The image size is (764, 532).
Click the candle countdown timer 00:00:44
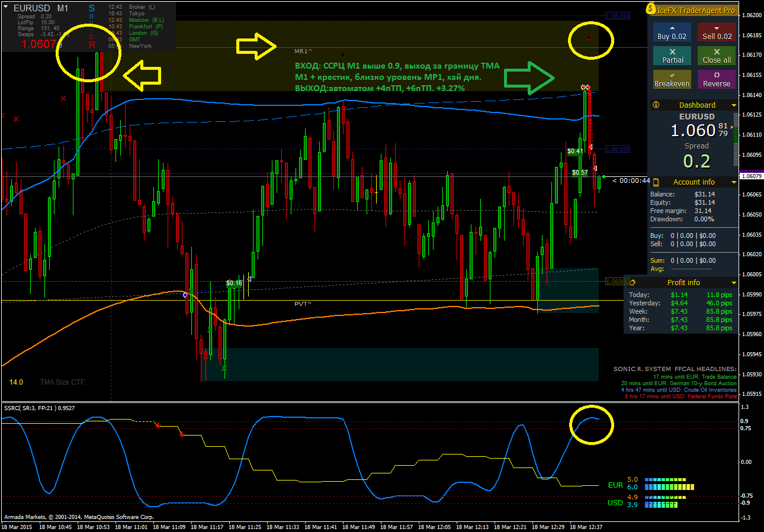pyautogui.click(x=631, y=180)
